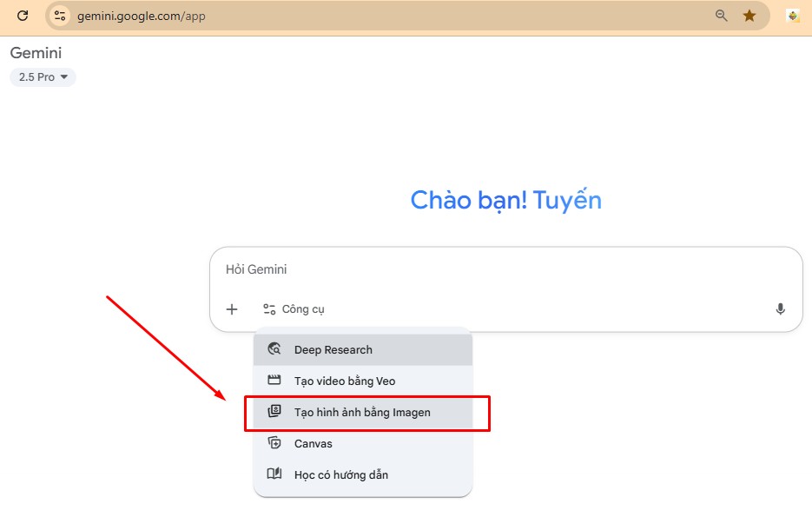This screenshot has height=517, width=812.
Task: Open Canvas from the tools menu
Action: click(362, 443)
